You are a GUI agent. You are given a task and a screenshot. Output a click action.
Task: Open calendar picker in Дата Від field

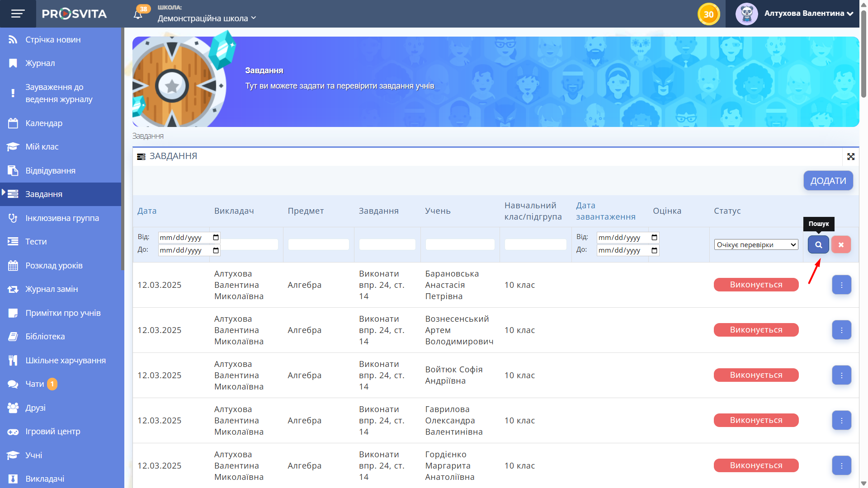click(216, 238)
